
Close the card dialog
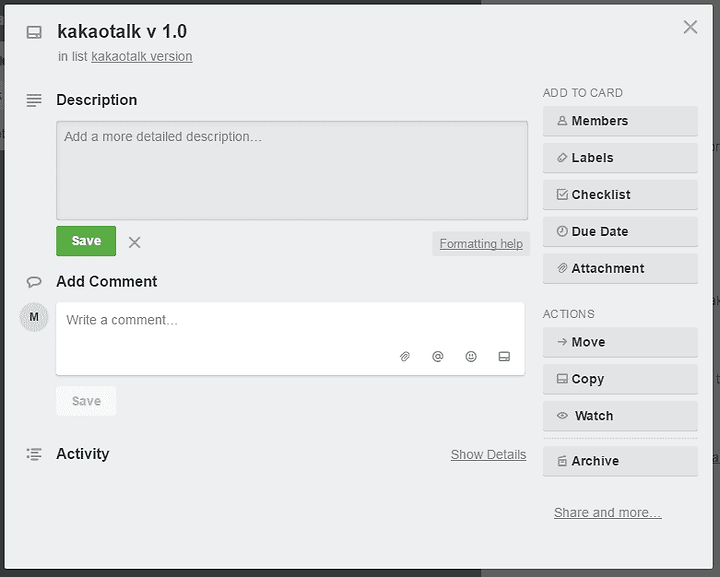point(690,27)
